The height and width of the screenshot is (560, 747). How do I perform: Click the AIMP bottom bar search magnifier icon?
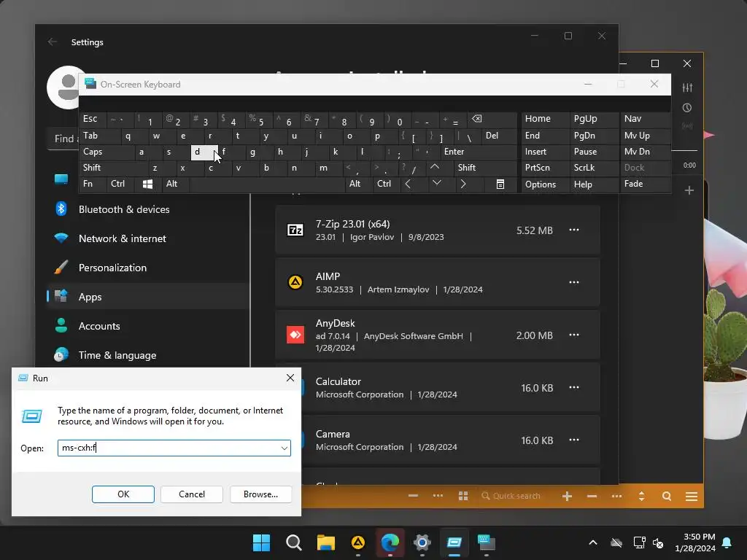(x=667, y=496)
